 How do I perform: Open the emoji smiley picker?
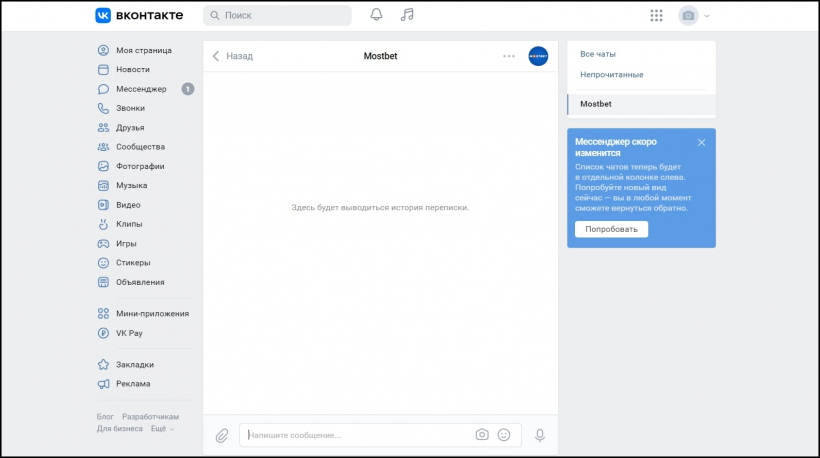(504, 435)
